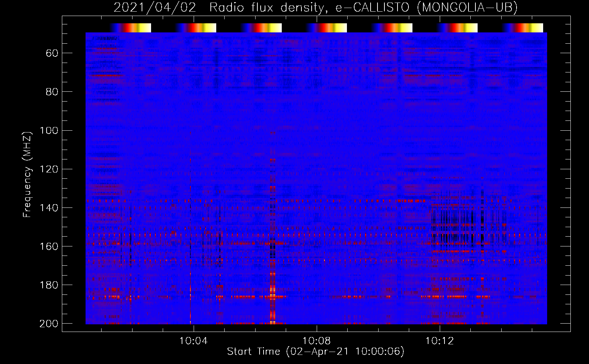This screenshot has width=589, height=364.
Task: Click the Frequency (MHZ) axis label
Action: click(x=27, y=174)
